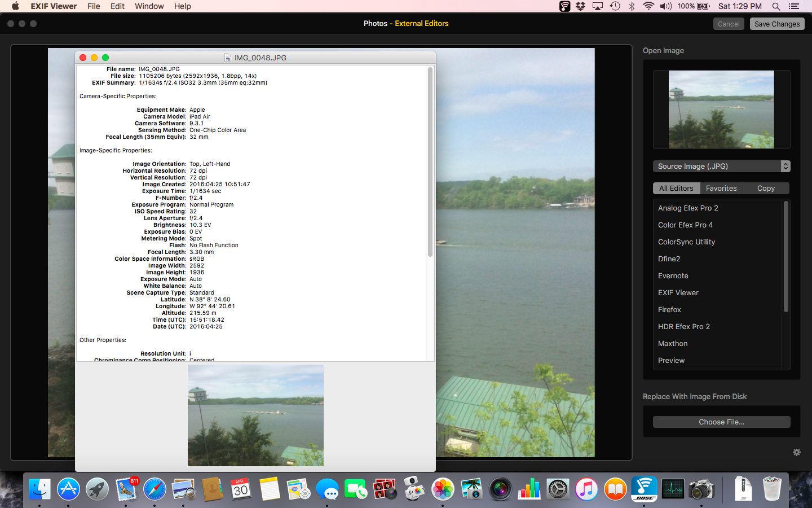Click the EXIF info pane scrollbar
The height and width of the screenshot is (508, 812).
tap(430, 162)
